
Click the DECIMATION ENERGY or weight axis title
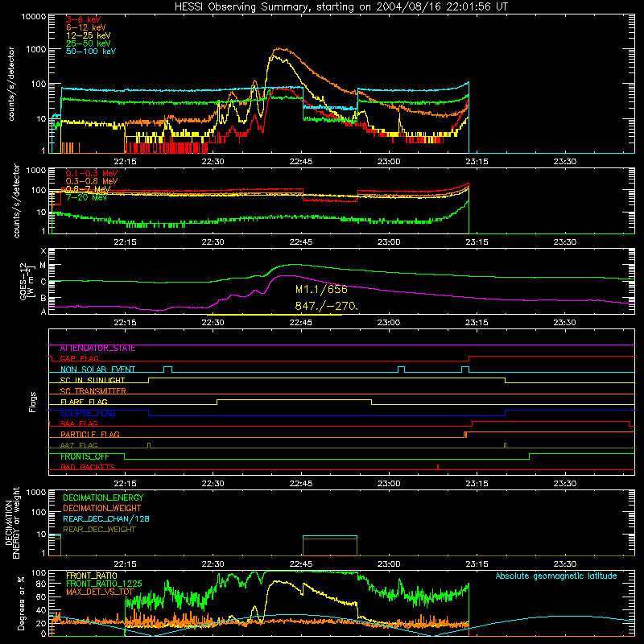coord(13,523)
